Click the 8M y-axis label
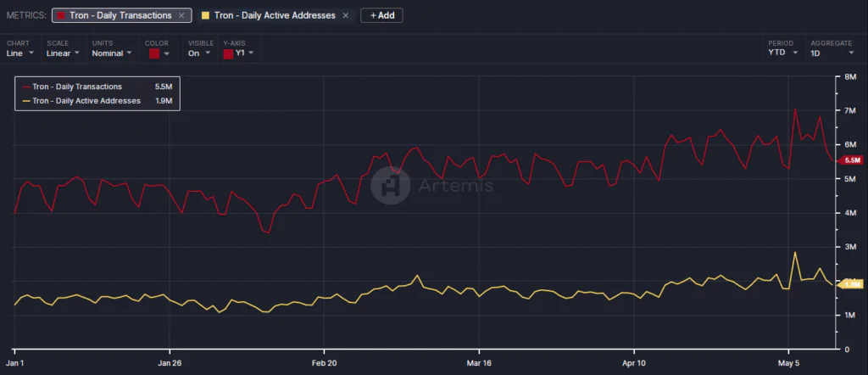The height and width of the screenshot is (375, 868). (x=849, y=76)
